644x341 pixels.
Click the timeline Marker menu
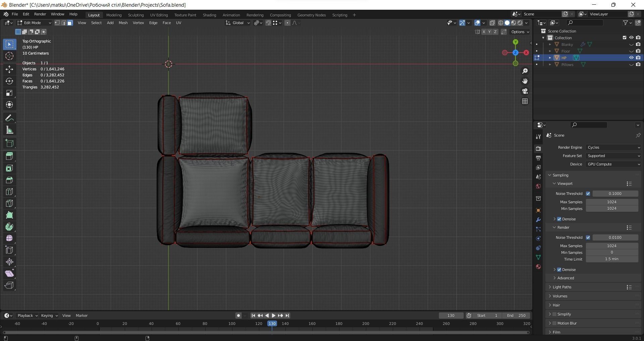(82, 316)
